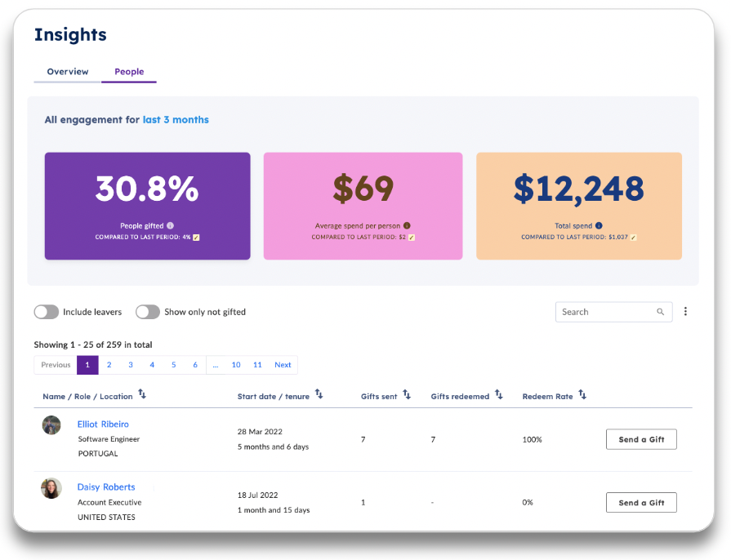Toggle the Include leavers switch
The height and width of the screenshot is (560, 731).
click(47, 312)
